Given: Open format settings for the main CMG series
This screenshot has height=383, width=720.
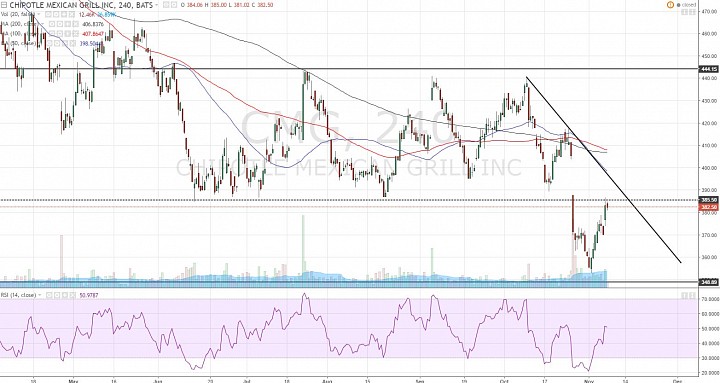Looking at the screenshot, I should (174, 5).
